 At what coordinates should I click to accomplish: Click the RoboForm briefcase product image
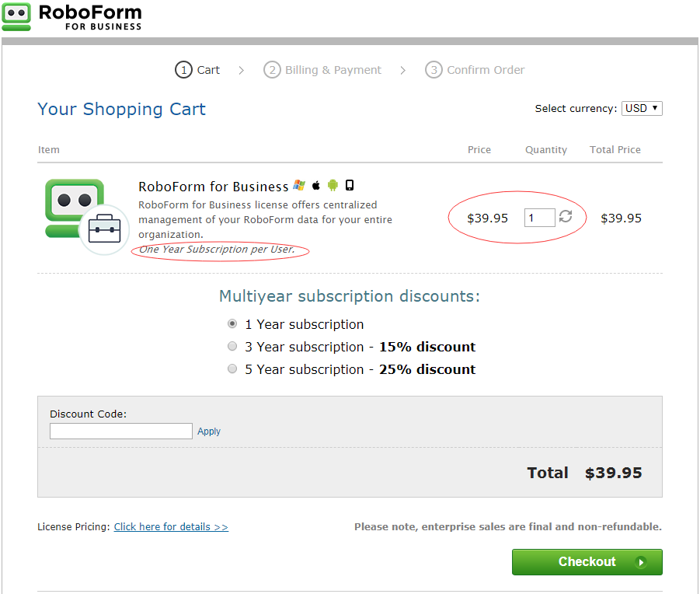click(x=86, y=217)
